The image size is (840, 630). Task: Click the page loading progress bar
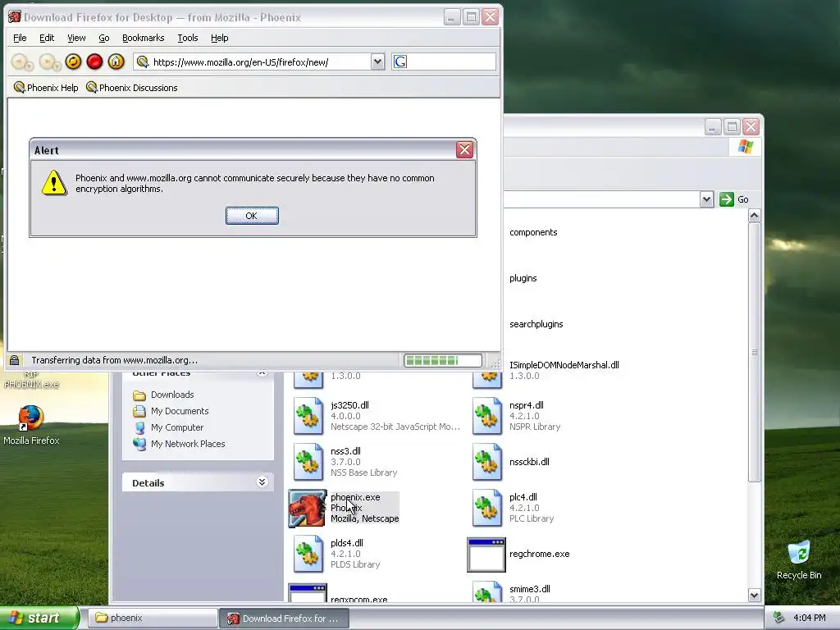click(x=442, y=361)
